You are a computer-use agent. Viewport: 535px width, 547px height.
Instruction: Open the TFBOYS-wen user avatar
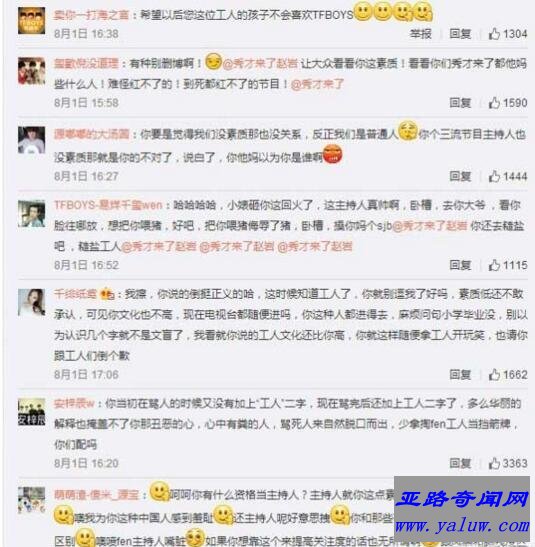(x=31, y=214)
